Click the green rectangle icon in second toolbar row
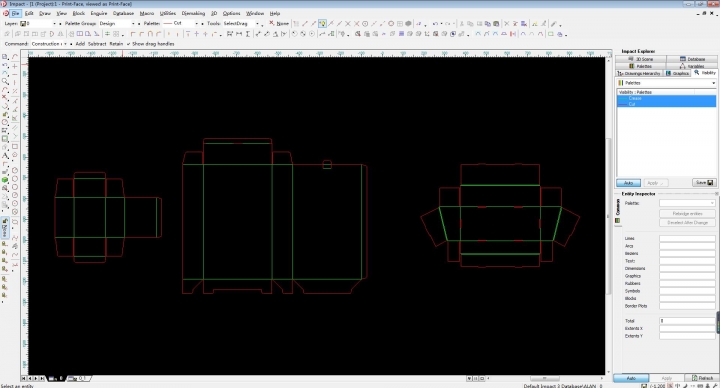This screenshot has width=720, height=388. point(551,34)
